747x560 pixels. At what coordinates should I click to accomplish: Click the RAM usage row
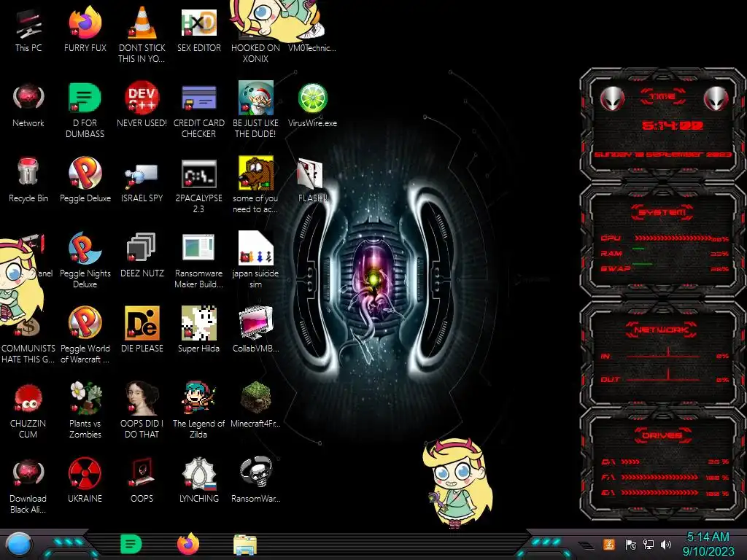[x=665, y=253]
